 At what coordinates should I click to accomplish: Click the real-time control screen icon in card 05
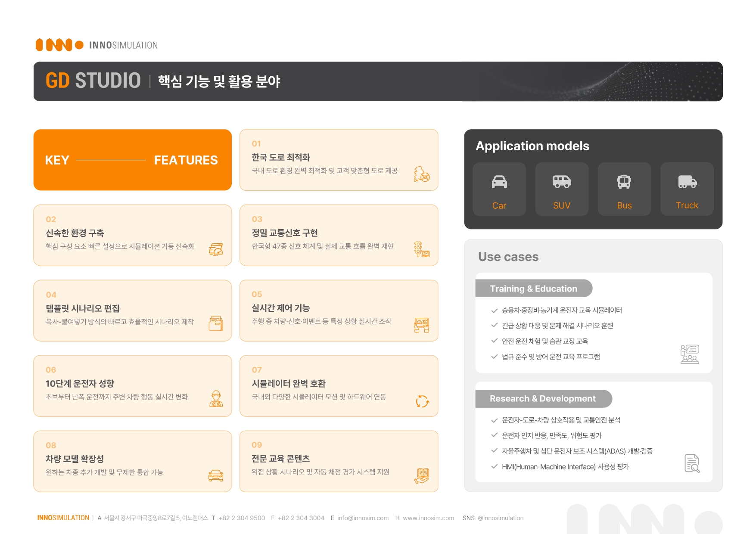[422, 325]
